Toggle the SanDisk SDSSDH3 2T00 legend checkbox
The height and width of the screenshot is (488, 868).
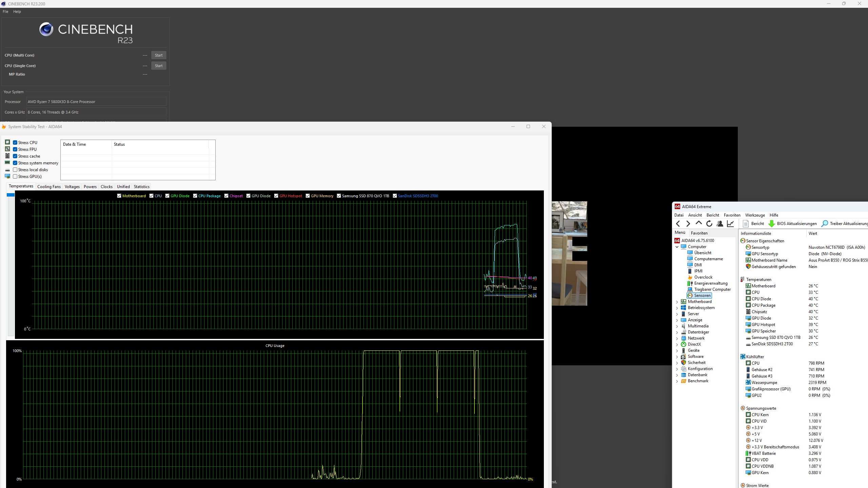pyautogui.click(x=395, y=196)
